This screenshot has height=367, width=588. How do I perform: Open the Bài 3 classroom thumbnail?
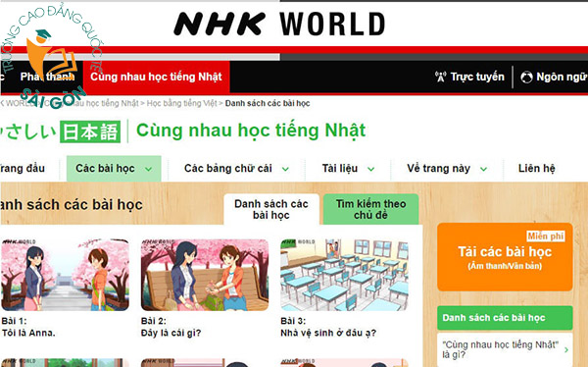[344, 275]
